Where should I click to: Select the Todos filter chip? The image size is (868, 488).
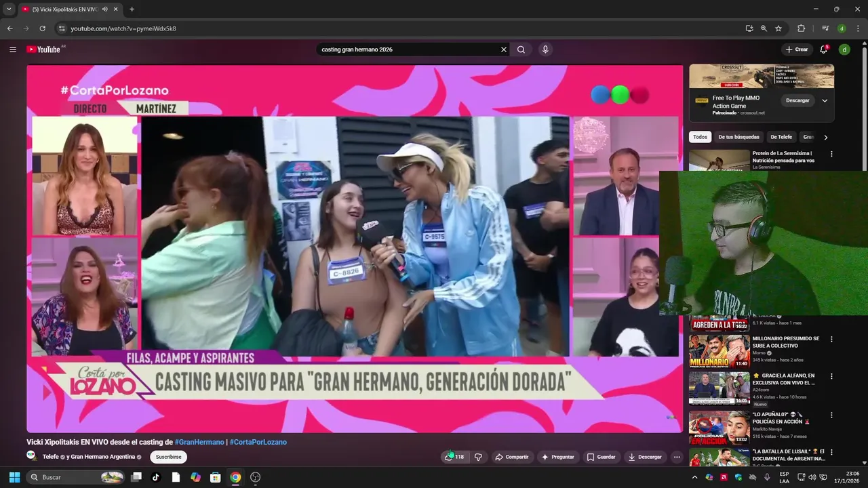700,137
